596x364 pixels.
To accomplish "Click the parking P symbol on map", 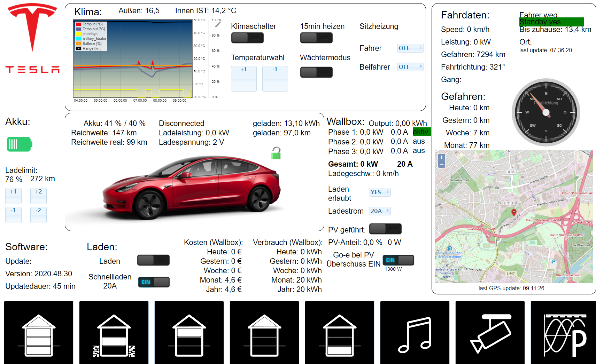I will pos(554,261).
